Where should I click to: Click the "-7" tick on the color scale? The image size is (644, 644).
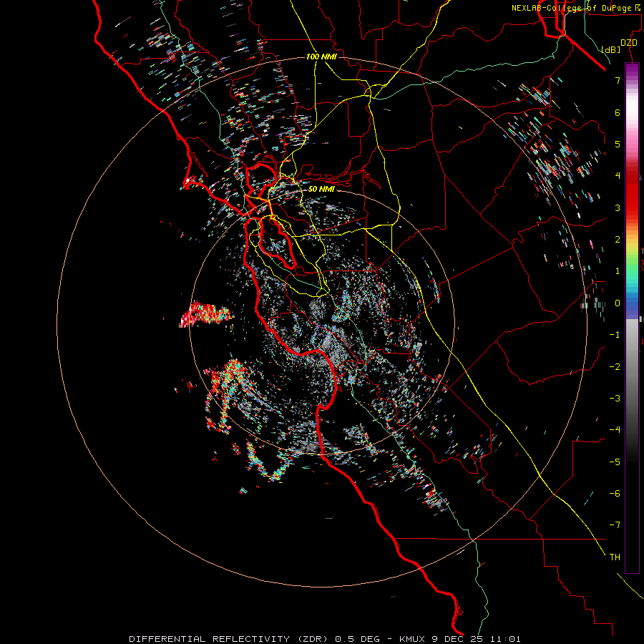coord(615,525)
